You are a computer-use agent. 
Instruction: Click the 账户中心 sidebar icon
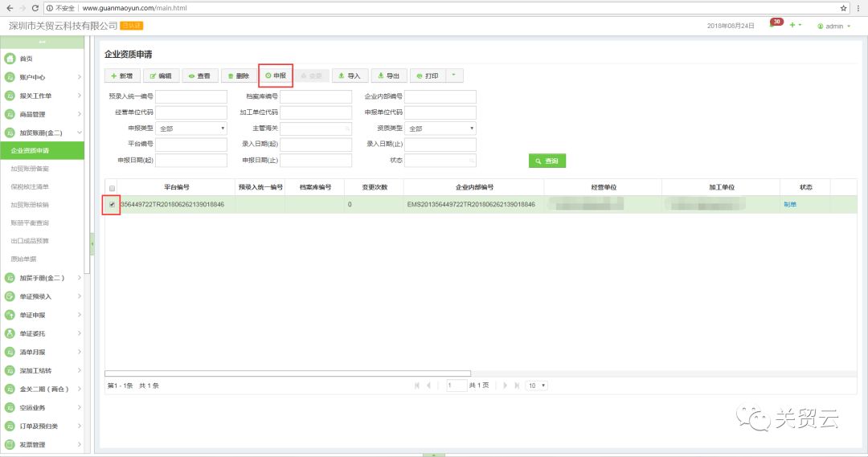click(x=10, y=77)
